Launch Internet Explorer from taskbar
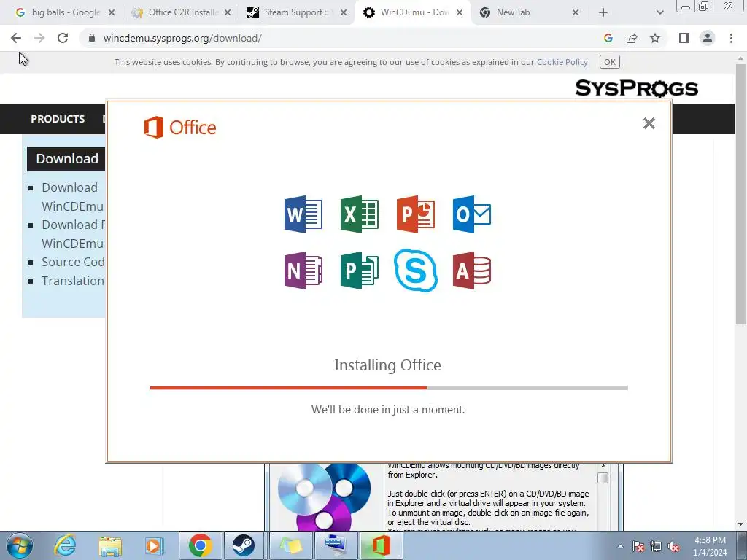 (65, 545)
